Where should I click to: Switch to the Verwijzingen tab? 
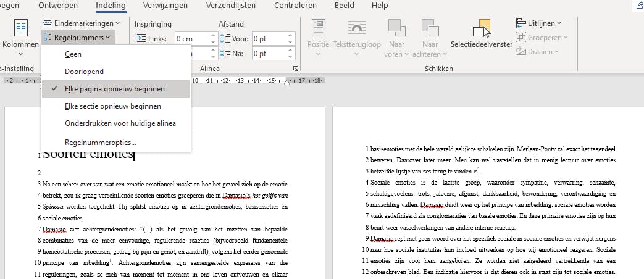point(165,6)
